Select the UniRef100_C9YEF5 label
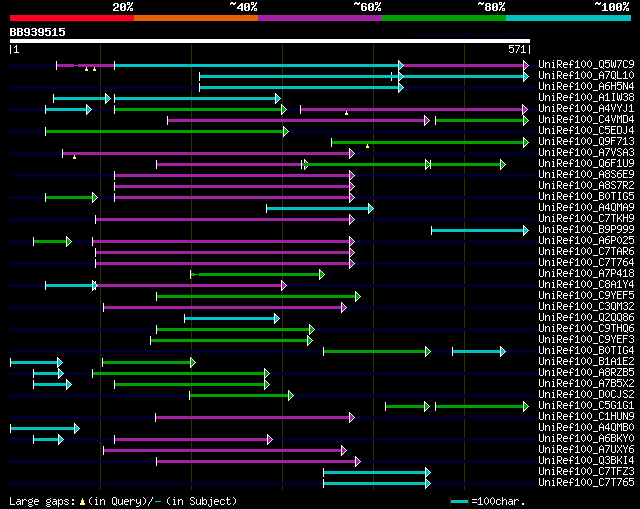This screenshot has width=640, height=509. tap(586, 296)
